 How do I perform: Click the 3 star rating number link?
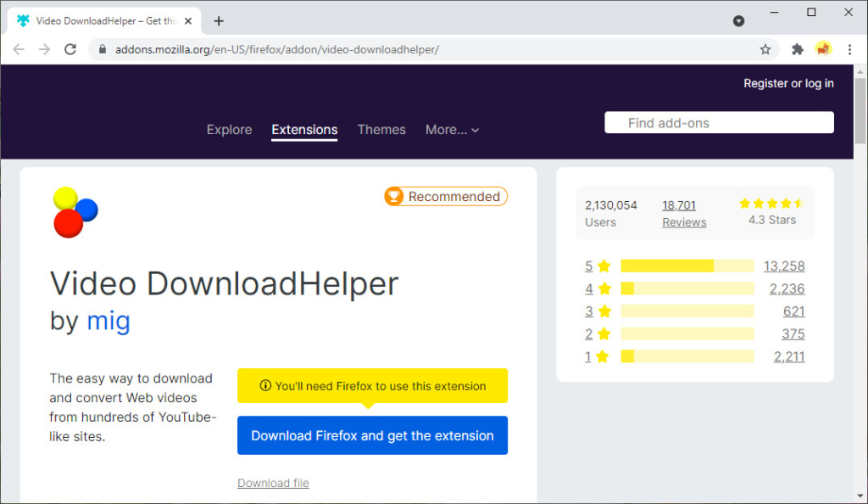click(588, 311)
